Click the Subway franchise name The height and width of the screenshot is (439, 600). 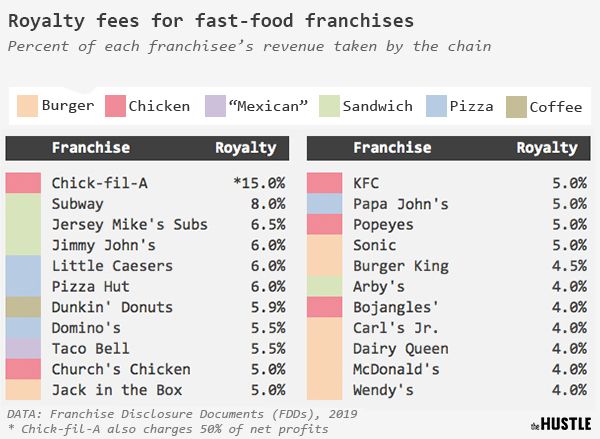click(x=78, y=204)
